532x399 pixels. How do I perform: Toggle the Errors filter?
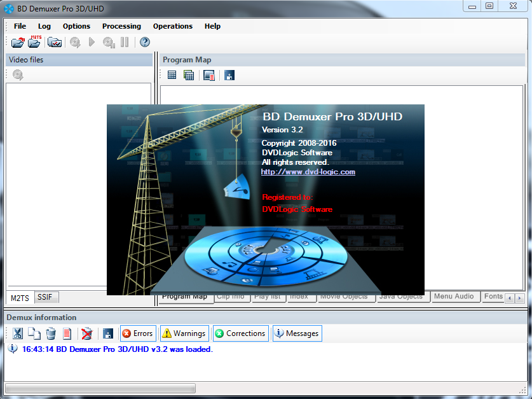coord(139,333)
